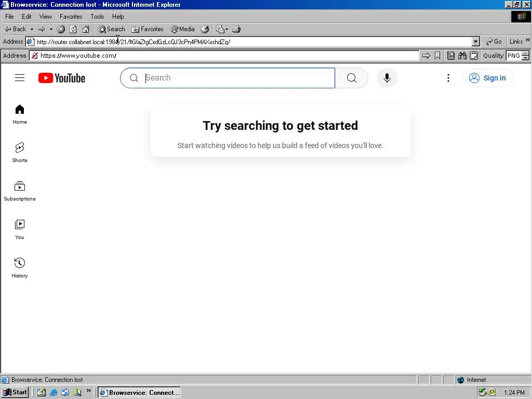Decrease Quality with the down stepper arrow
This screenshot has width=532, height=399.
(526, 58)
